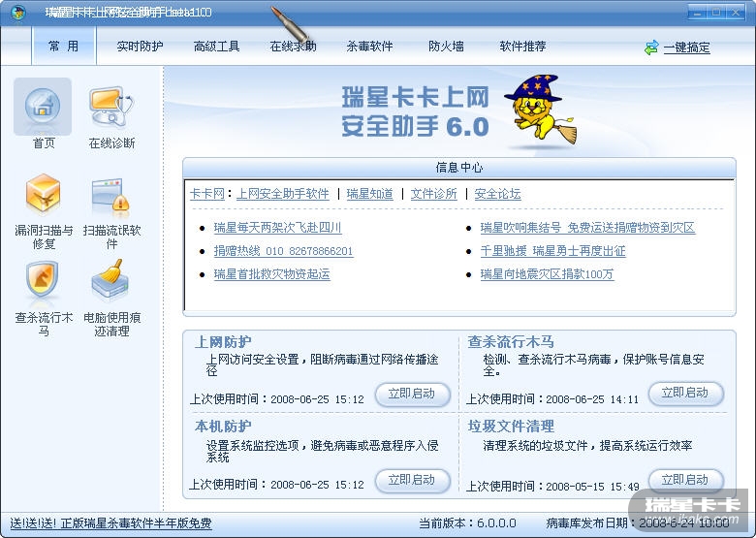
Task: Click the 本机防护 heading
Action: pos(223,427)
